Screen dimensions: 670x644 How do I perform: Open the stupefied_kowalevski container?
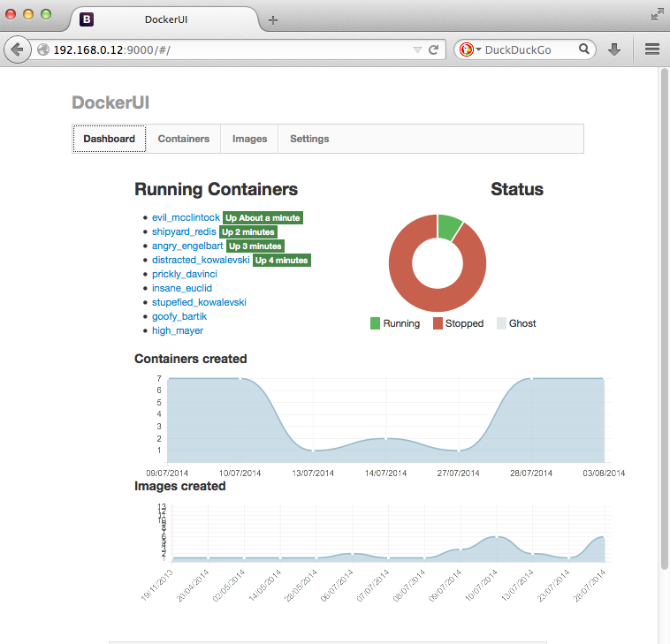coord(199,302)
